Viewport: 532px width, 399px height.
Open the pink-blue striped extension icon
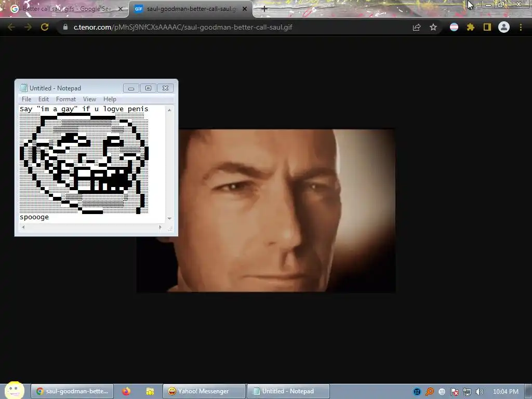coord(454,27)
